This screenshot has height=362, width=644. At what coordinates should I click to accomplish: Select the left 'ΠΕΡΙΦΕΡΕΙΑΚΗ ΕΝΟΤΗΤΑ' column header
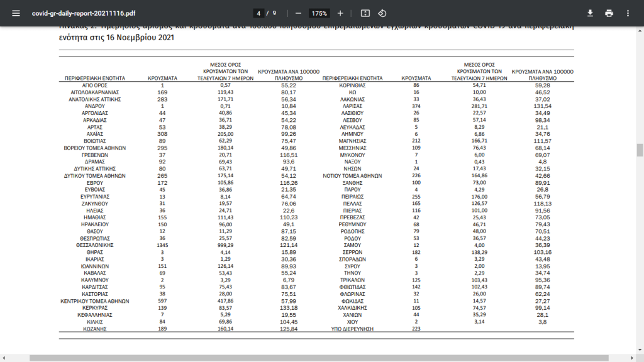coord(95,78)
